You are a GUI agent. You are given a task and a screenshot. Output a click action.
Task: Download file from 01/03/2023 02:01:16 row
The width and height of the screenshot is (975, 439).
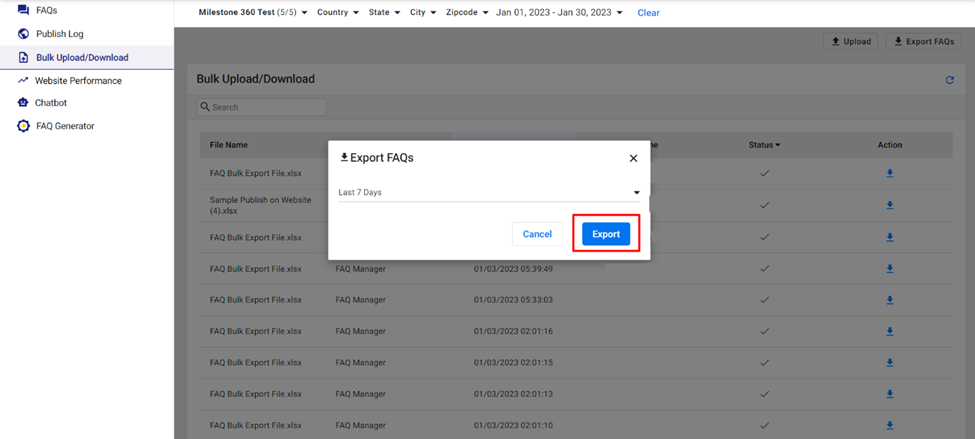point(890,331)
